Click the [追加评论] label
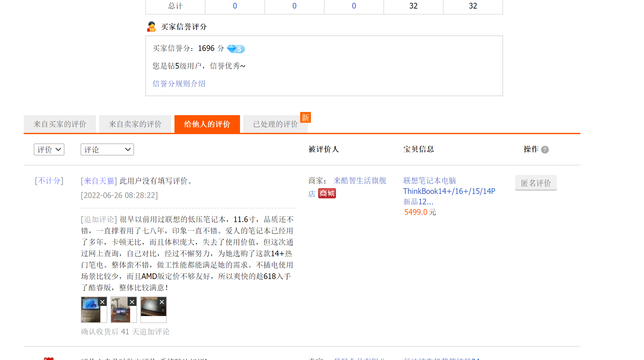This screenshot has height=360, width=644. click(x=99, y=220)
